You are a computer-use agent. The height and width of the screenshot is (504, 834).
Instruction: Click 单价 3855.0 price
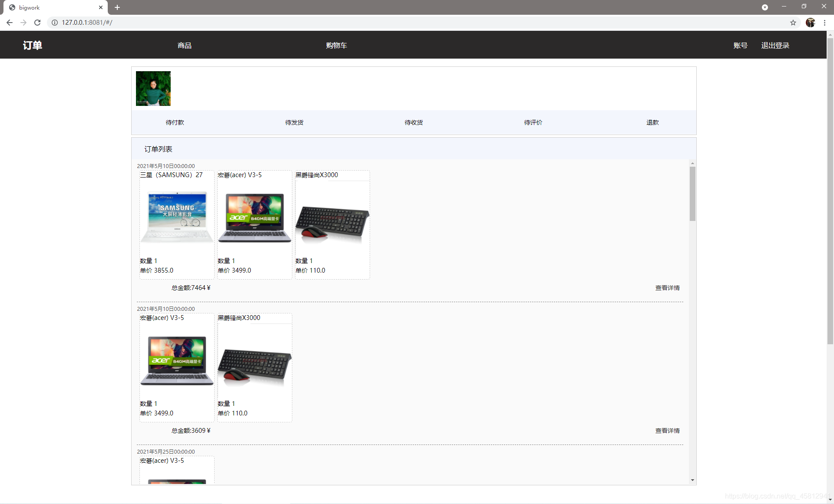tap(156, 270)
